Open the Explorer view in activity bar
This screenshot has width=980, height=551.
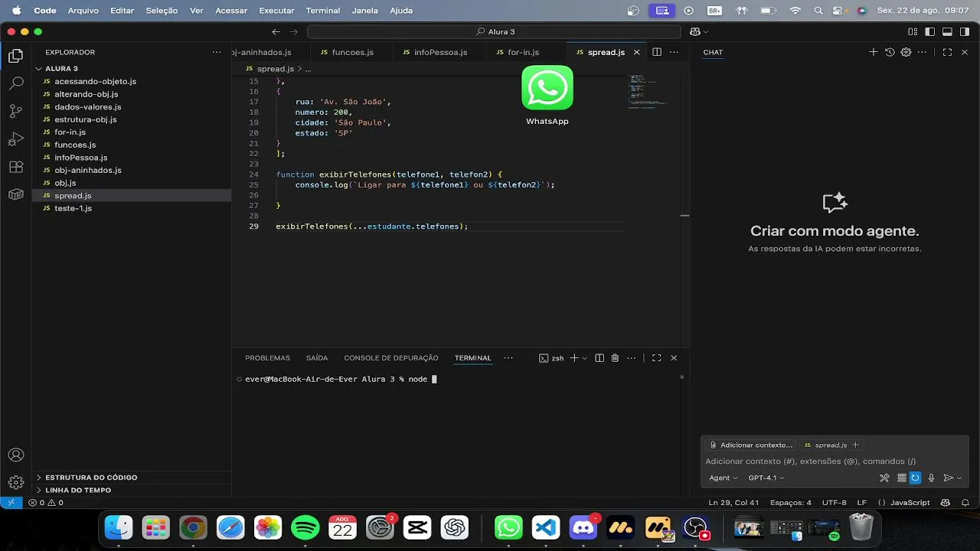[15, 56]
